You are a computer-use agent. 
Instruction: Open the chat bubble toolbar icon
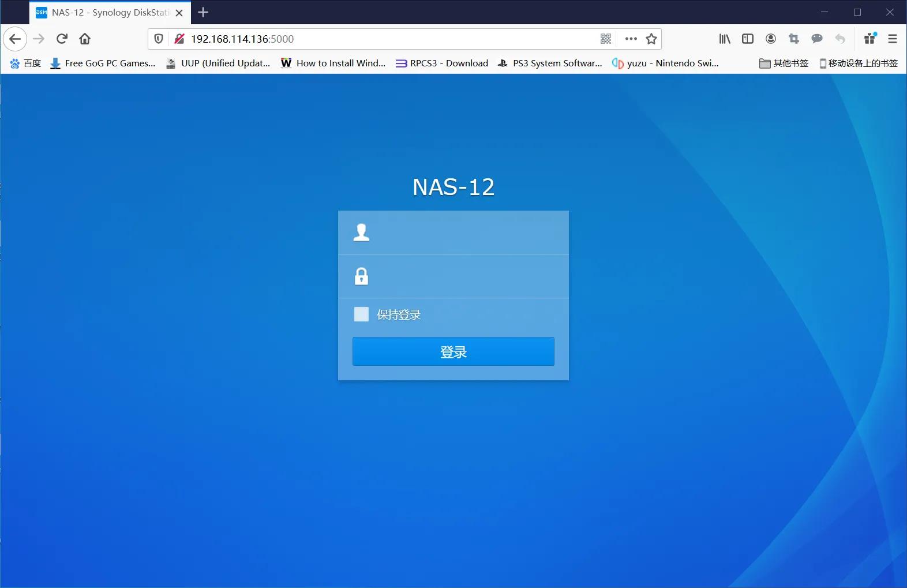817,39
